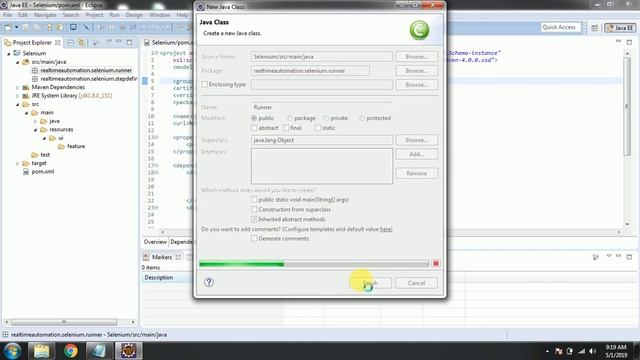Viewport: 640px width, 360px height.
Task: Select the private modifier radio button
Action: [x=326, y=118]
